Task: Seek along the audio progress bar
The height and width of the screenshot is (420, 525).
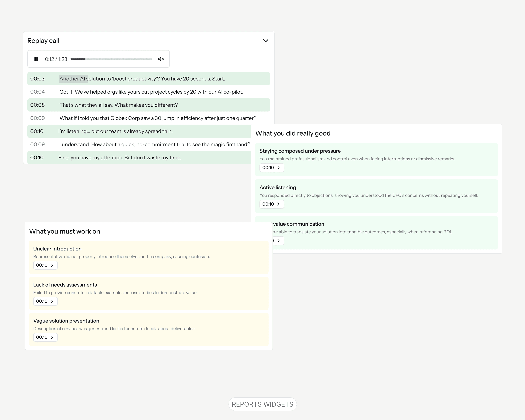Action: (111, 59)
